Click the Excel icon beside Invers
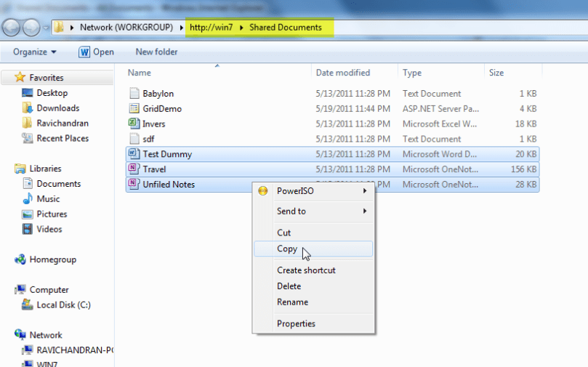Screen dimensions: 588x367 point(134,124)
